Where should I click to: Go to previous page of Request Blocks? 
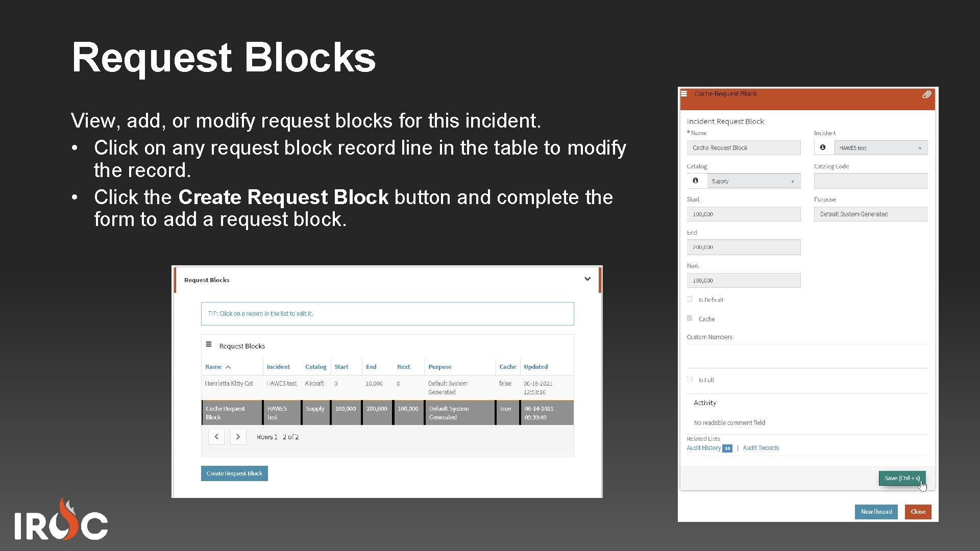point(216,437)
